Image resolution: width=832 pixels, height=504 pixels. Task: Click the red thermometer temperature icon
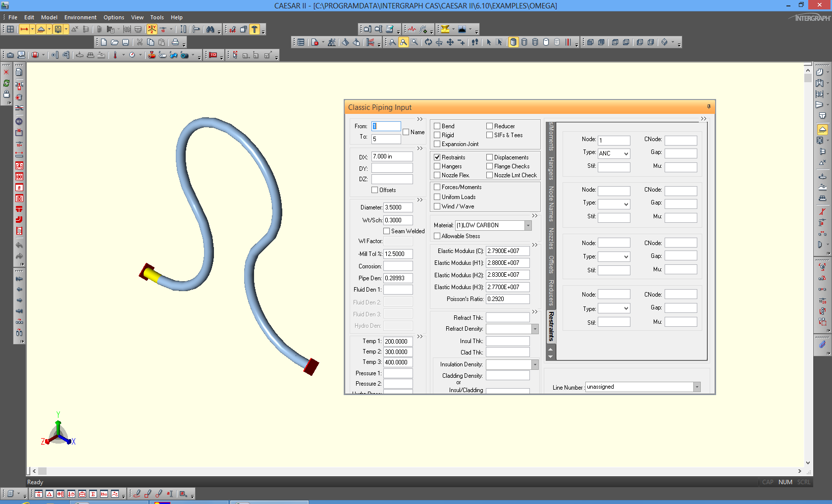click(x=115, y=55)
